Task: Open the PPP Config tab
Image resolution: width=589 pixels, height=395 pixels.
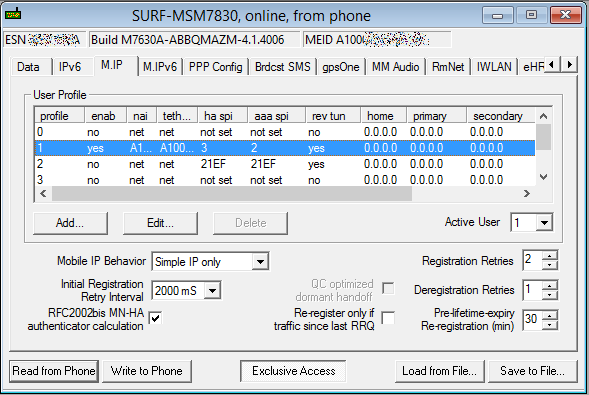Action: (x=215, y=67)
